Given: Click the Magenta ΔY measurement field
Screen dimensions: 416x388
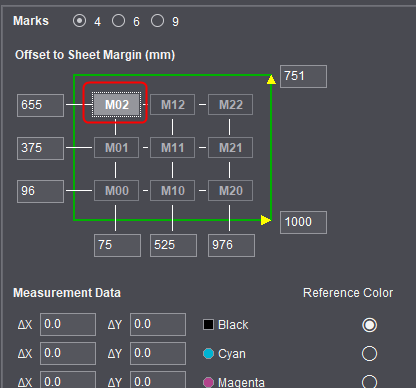Looking at the screenshot, I should click(158, 380).
